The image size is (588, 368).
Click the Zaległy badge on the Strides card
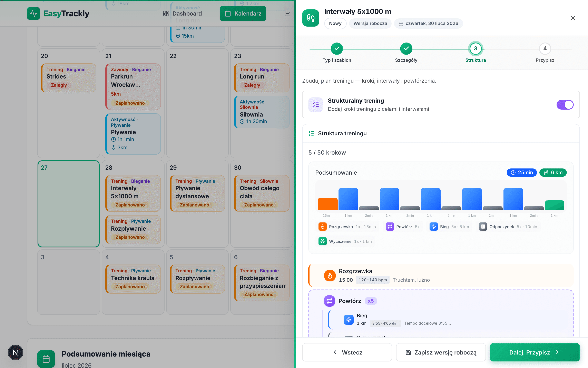point(59,85)
